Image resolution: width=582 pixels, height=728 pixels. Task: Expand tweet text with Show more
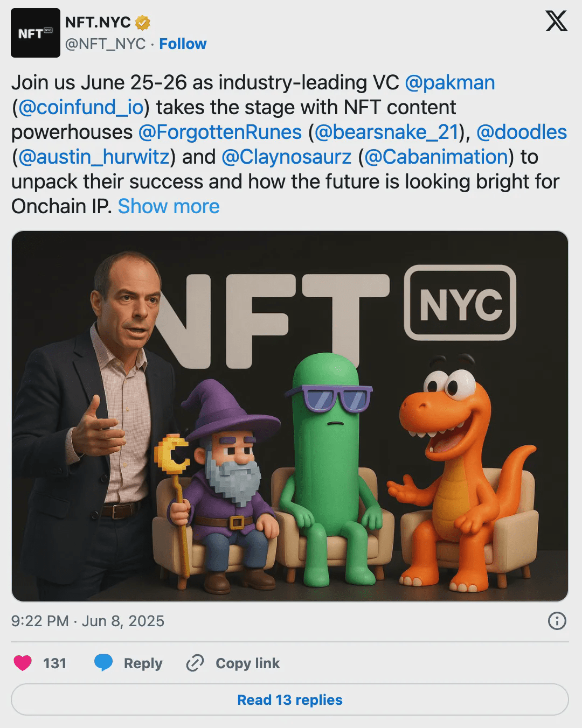[x=169, y=206]
